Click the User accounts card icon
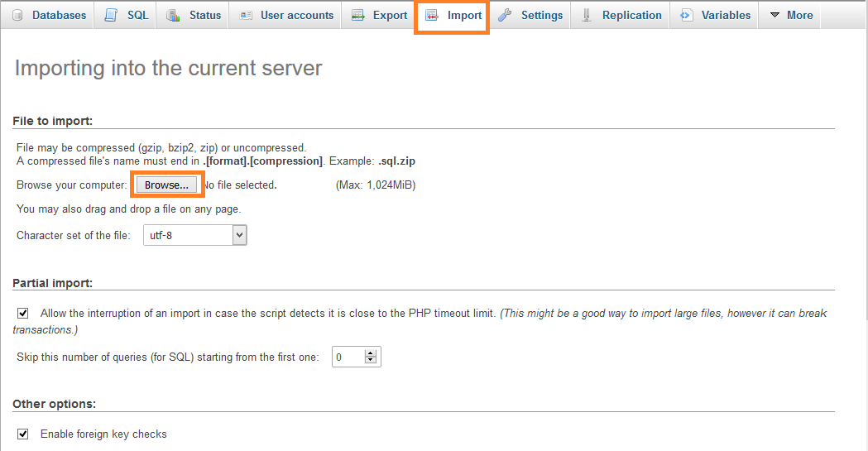Screen dimensions: 868x451 tap(246, 16)
